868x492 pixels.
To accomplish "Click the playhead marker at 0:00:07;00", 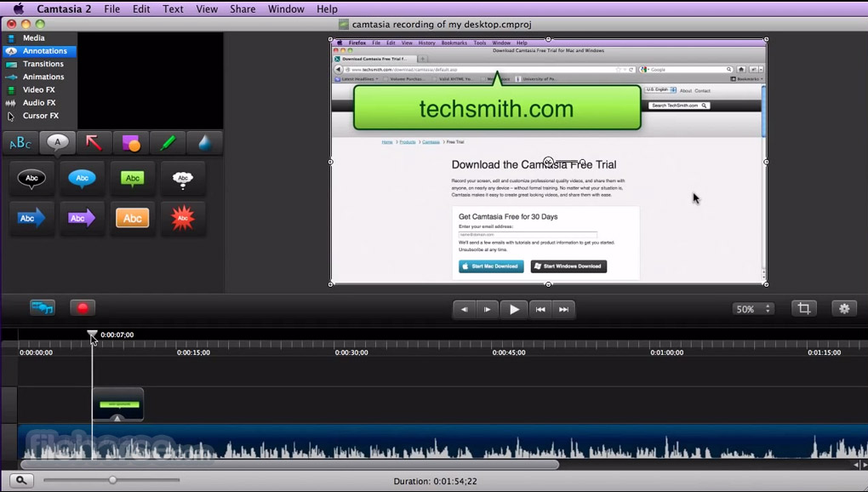I will pos(93,334).
